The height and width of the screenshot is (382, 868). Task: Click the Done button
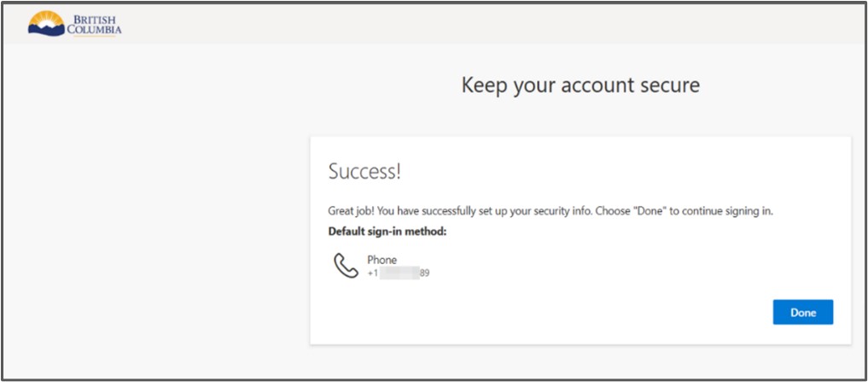[802, 312]
